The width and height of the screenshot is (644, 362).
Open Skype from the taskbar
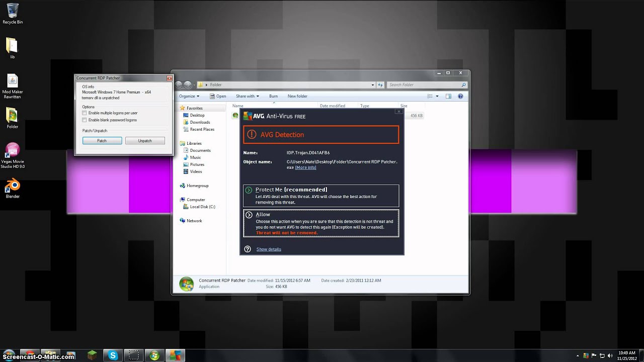[113, 355]
